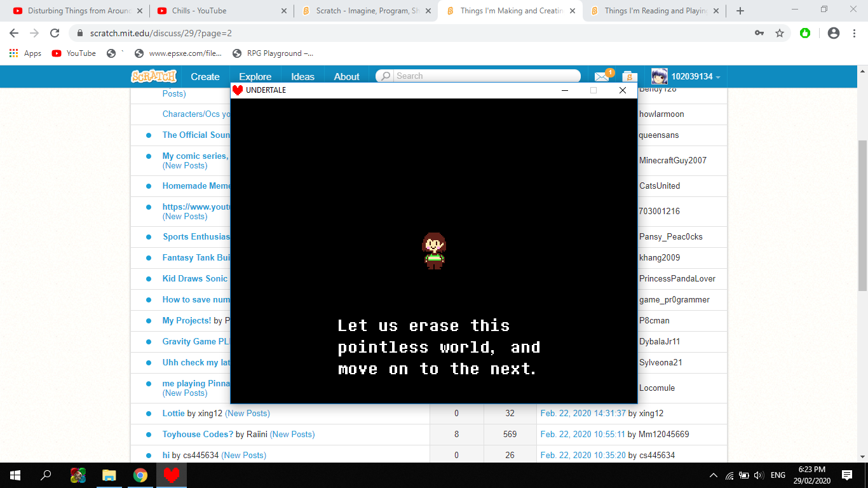Click the Scratch logo in navbar

[x=153, y=76]
